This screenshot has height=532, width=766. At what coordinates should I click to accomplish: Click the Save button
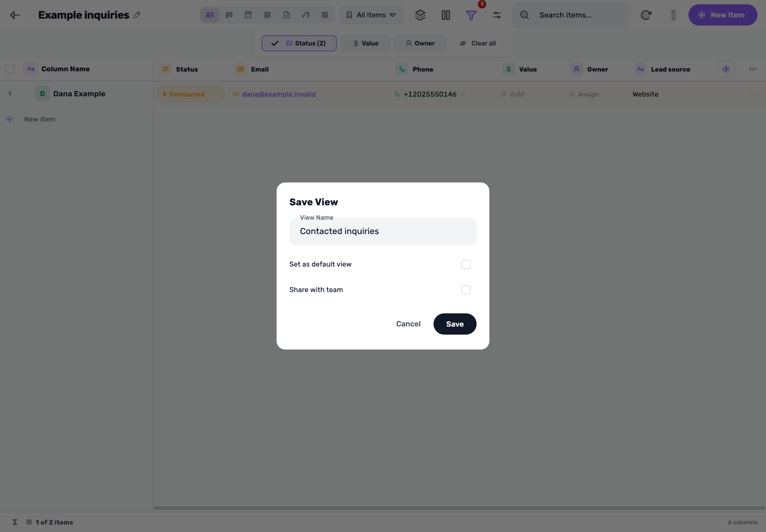[455, 324]
